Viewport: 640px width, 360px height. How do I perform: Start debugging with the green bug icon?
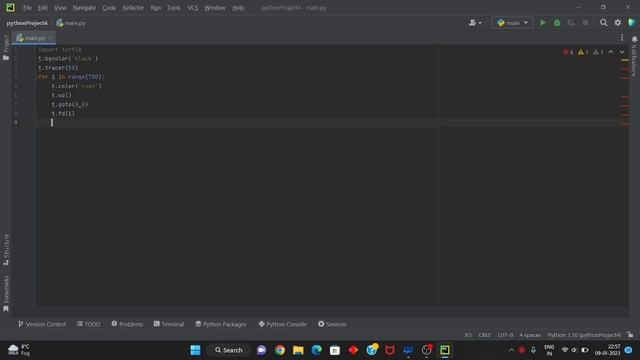coord(557,23)
